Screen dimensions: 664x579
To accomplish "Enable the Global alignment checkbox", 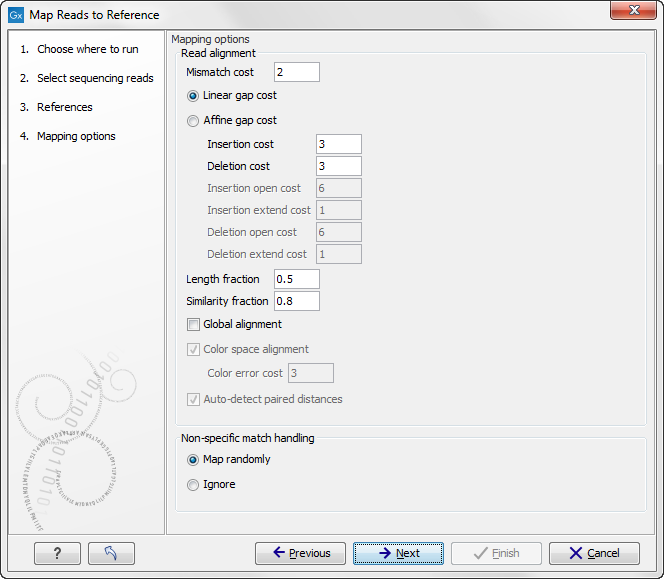I will pyautogui.click(x=193, y=325).
